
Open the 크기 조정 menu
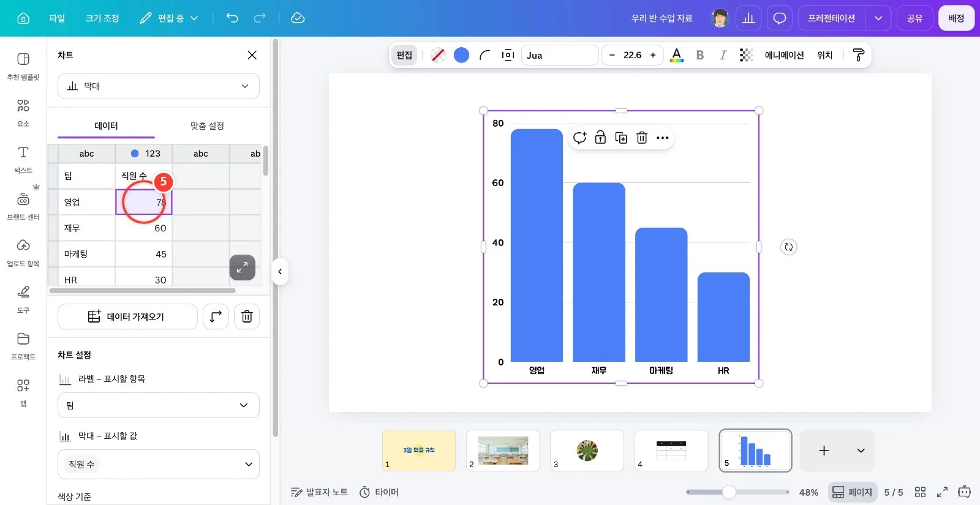coord(102,18)
